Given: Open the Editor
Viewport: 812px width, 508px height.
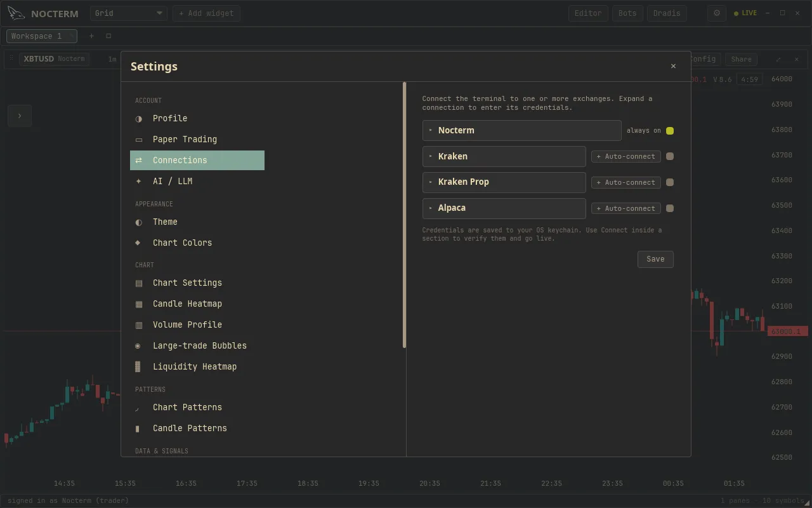Looking at the screenshot, I should pyautogui.click(x=588, y=13).
